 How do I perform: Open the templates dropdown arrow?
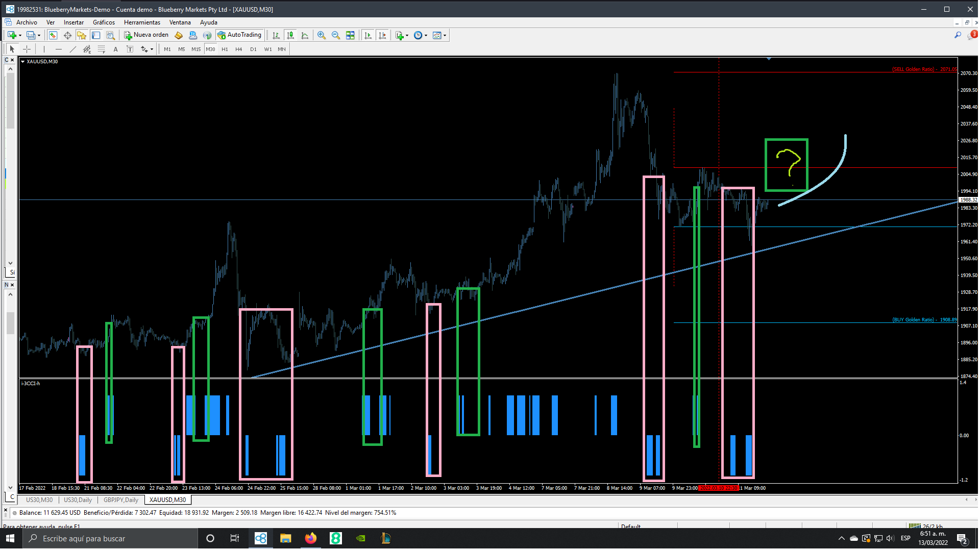(445, 36)
